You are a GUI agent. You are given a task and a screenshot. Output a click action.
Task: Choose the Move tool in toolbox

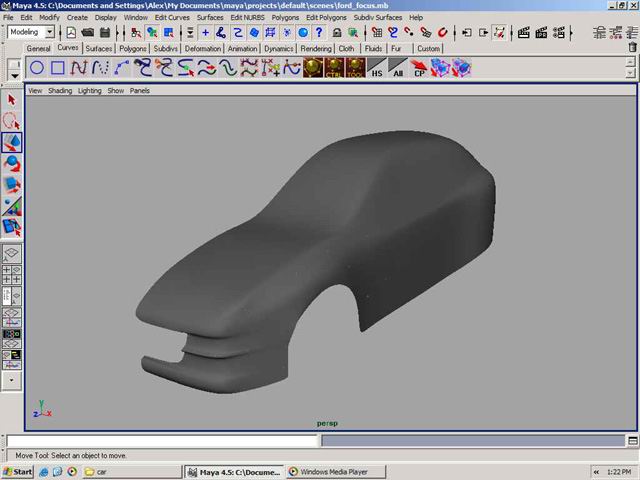pyautogui.click(x=12, y=143)
